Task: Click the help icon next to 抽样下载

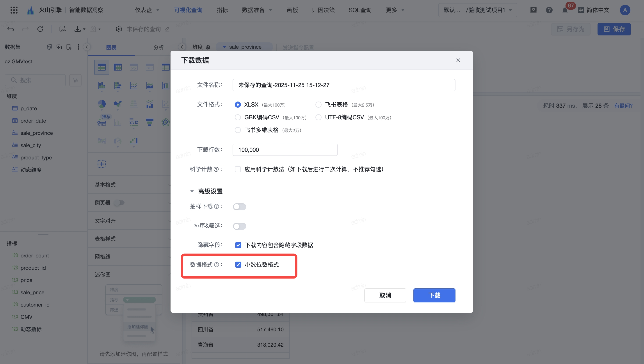Action: [x=217, y=206]
